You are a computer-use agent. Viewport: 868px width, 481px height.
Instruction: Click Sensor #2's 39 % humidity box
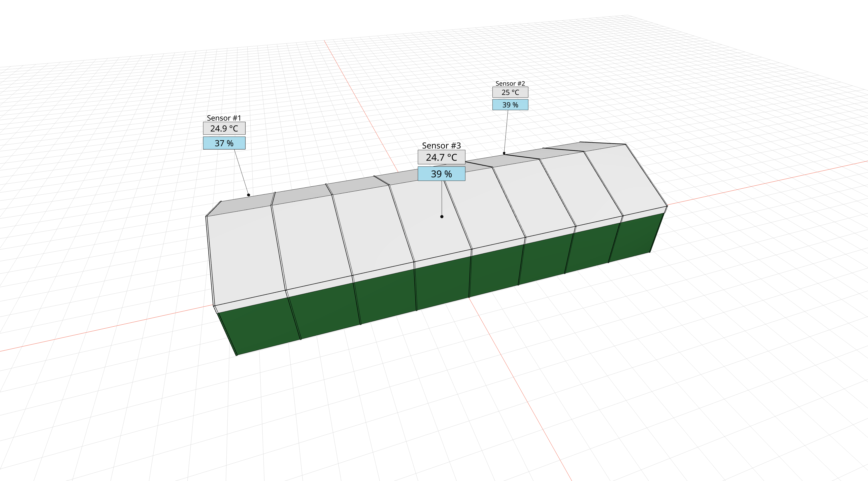(510, 105)
